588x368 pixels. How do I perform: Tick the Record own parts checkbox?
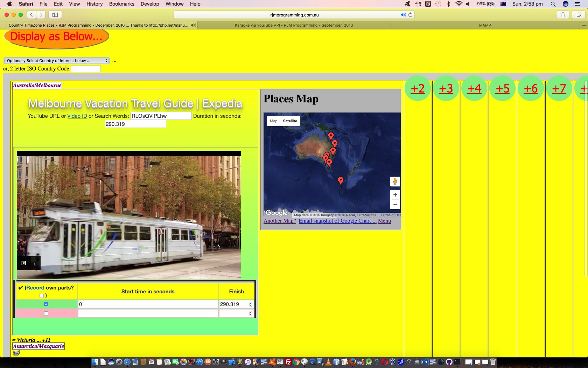(42, 296)
